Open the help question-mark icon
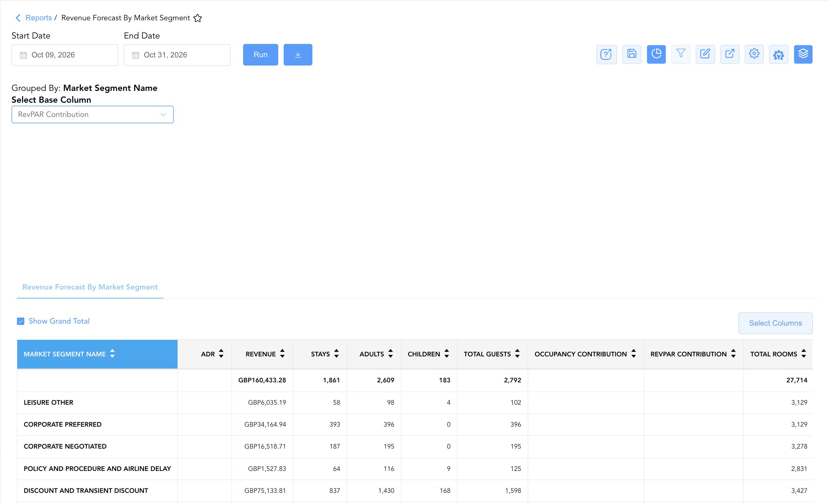Screen dimensions: 829x504 tap(607, 54)
